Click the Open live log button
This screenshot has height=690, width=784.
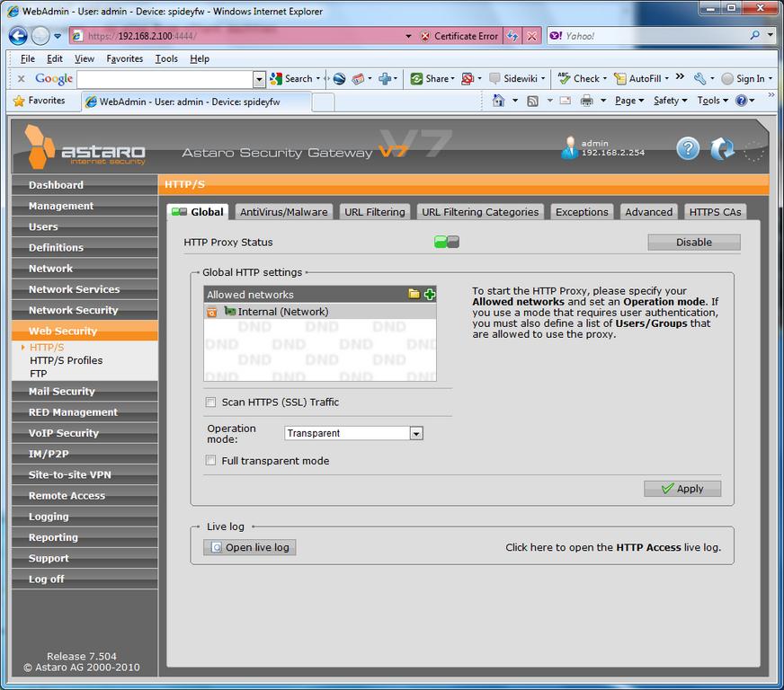click(x=250, y=548)
